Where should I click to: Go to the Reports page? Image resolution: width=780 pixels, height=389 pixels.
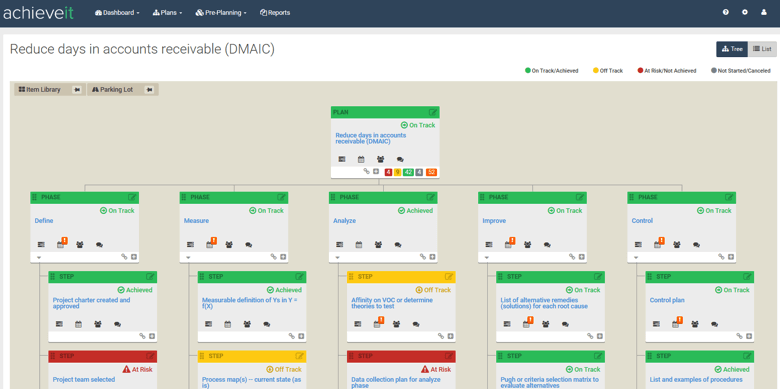tap(275, 12)
